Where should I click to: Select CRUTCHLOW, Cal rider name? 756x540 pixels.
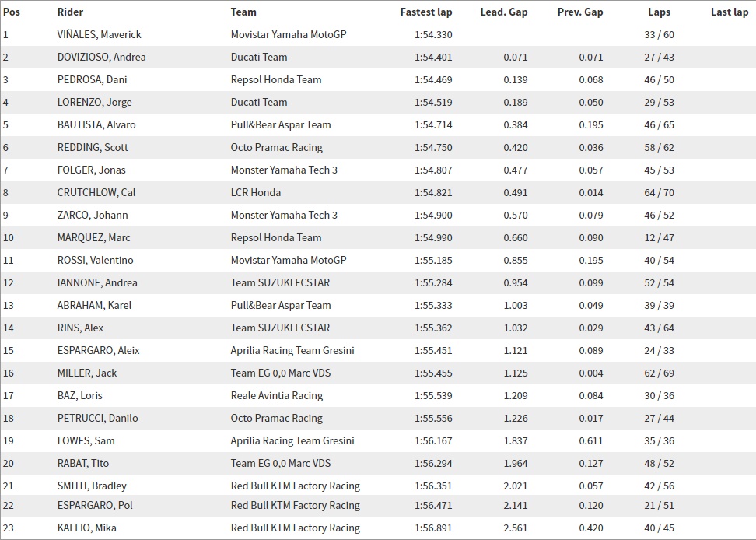click(x=96, y=192)
